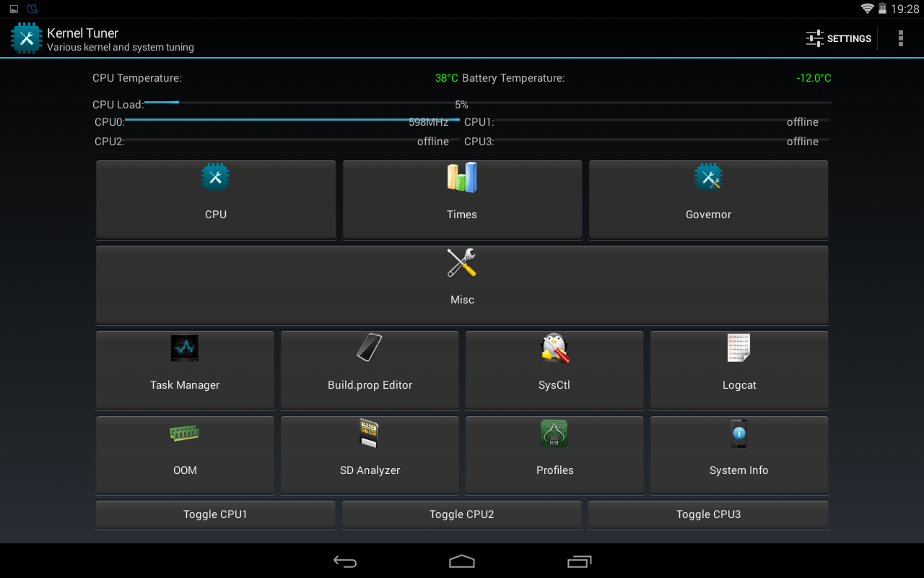
Task: Open the Build.prop Editor tile
Action: (x=370, y=370)
